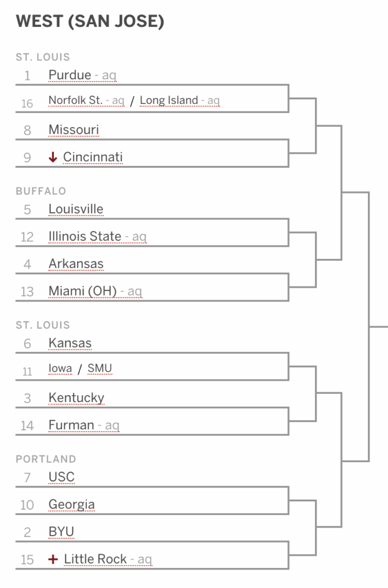Click the red down arrow beside Cincinnati

[53, 157]
